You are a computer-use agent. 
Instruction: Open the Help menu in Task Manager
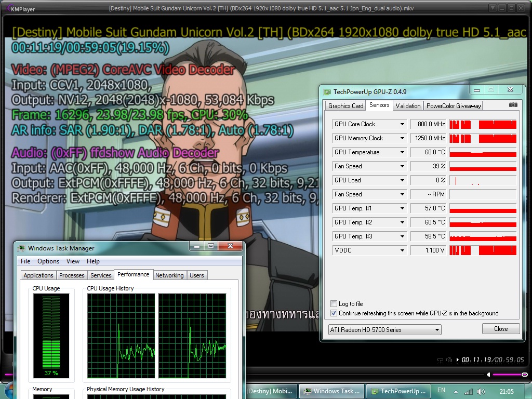click(x=93, y=261)
